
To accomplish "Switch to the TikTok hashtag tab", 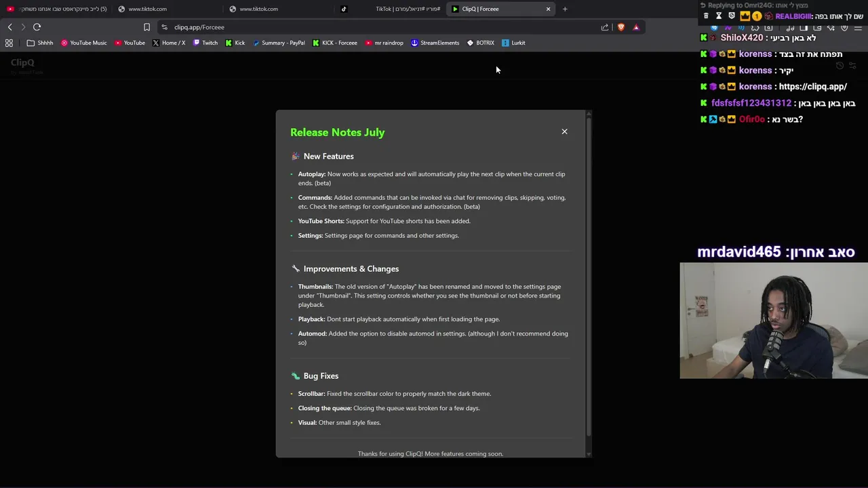I will coord(390,9).
